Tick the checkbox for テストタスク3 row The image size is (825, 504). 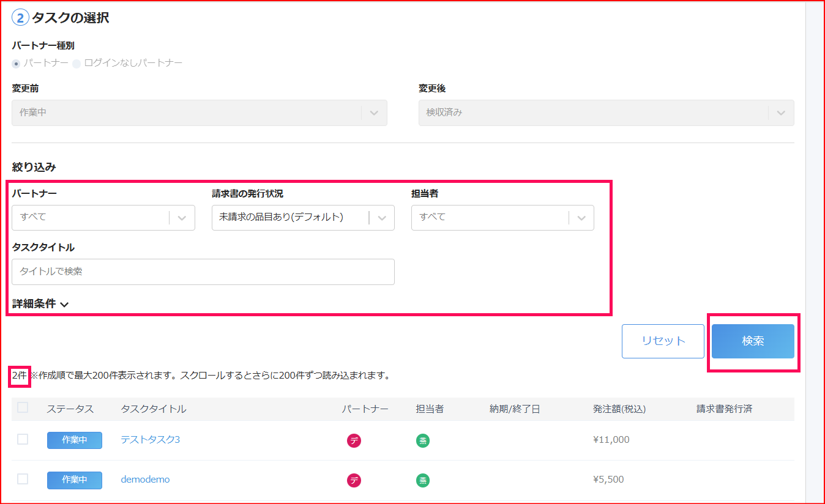pos(23,439)
